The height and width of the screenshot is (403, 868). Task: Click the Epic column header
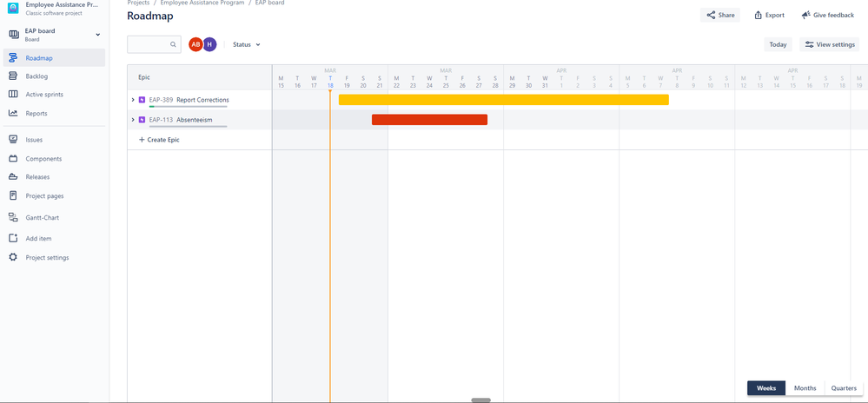199,77
